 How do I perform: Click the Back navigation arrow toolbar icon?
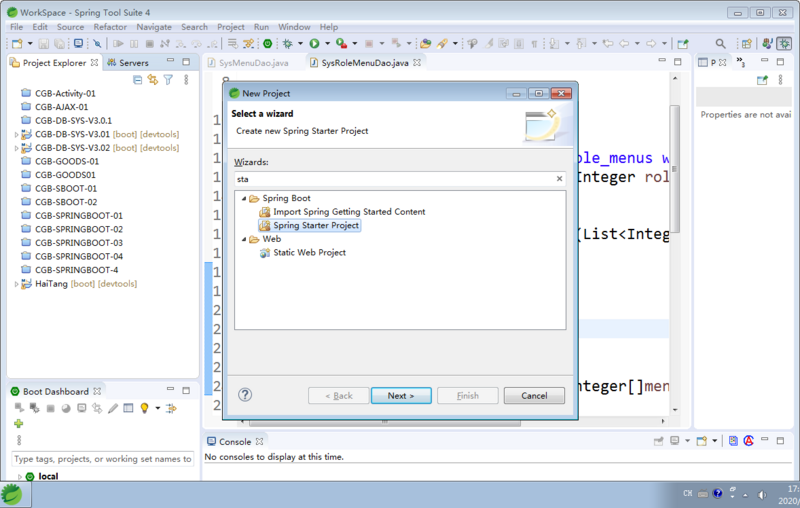tap(624, 44)
